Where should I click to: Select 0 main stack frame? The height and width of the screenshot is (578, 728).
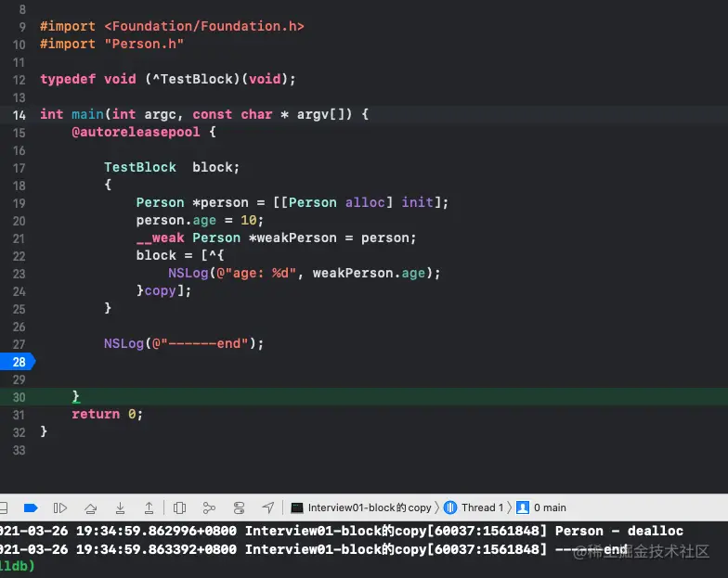541,508
